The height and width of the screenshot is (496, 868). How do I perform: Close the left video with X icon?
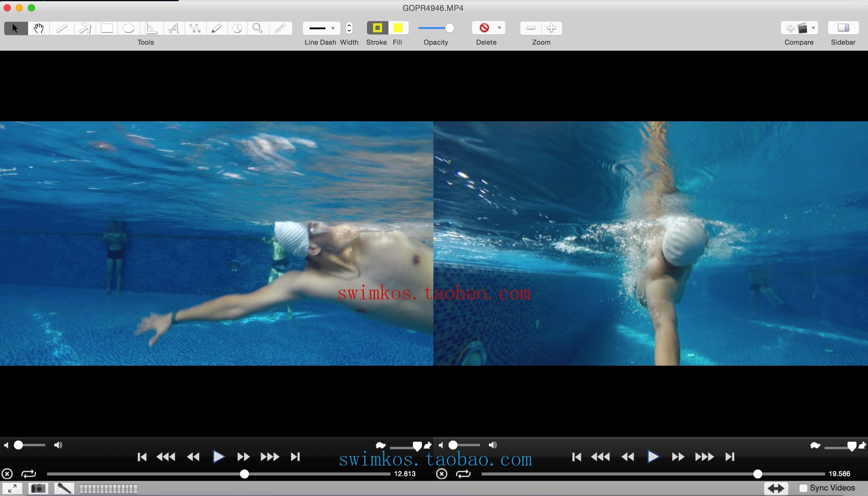tap(7, 474)
